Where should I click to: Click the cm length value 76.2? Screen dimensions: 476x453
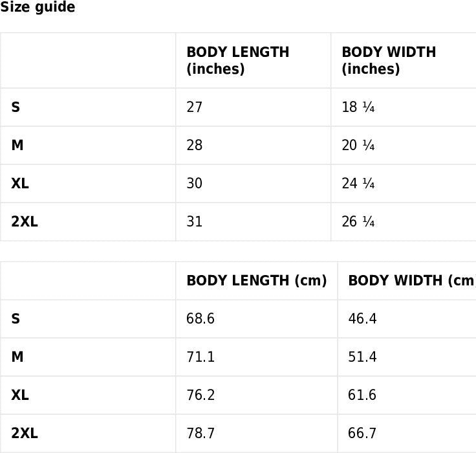point(200,395)
